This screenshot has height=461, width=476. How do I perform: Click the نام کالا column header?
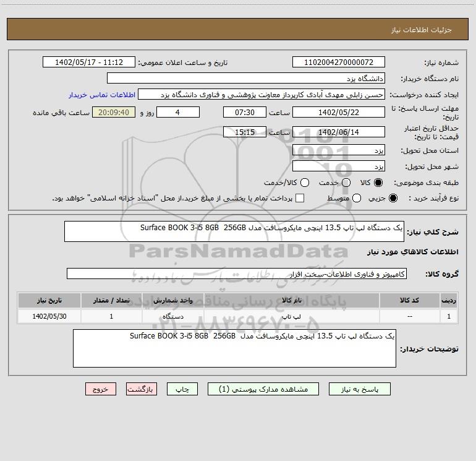(291, 300)
